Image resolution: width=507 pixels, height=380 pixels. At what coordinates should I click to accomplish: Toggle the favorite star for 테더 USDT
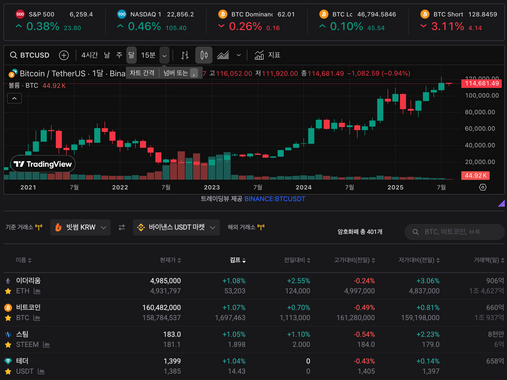(8, 371)
